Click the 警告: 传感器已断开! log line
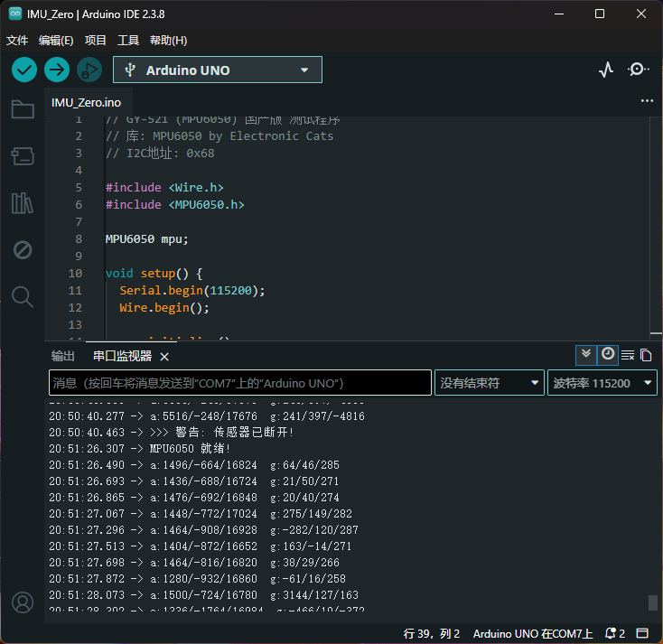This screenshot has width=663, height=644. pyautogui.click(x=172, y=432)
